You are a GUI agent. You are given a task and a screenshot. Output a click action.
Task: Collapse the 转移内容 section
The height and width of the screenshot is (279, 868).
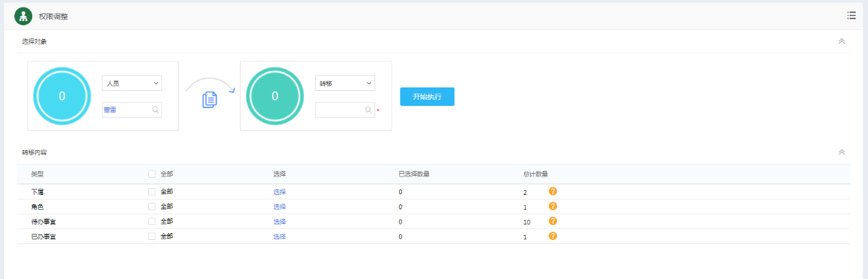click(x=841, y=152)
